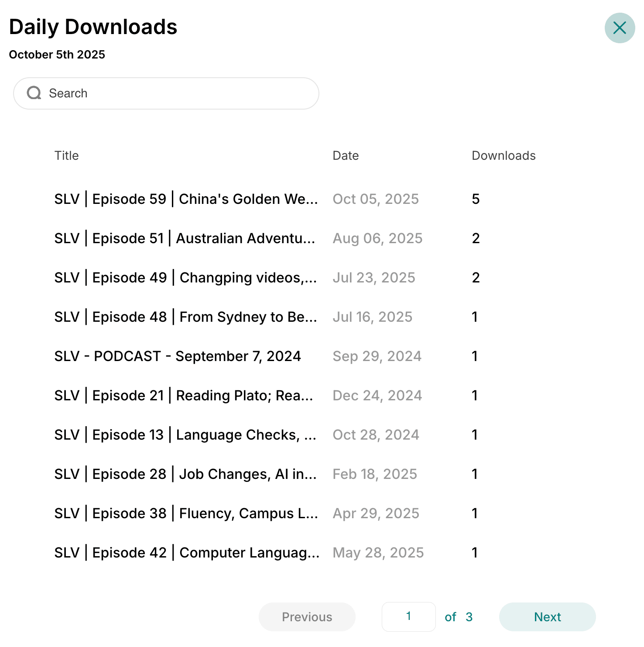
Task: Choose Episode 21 Reading Plato entry
Action: (184, 396)
